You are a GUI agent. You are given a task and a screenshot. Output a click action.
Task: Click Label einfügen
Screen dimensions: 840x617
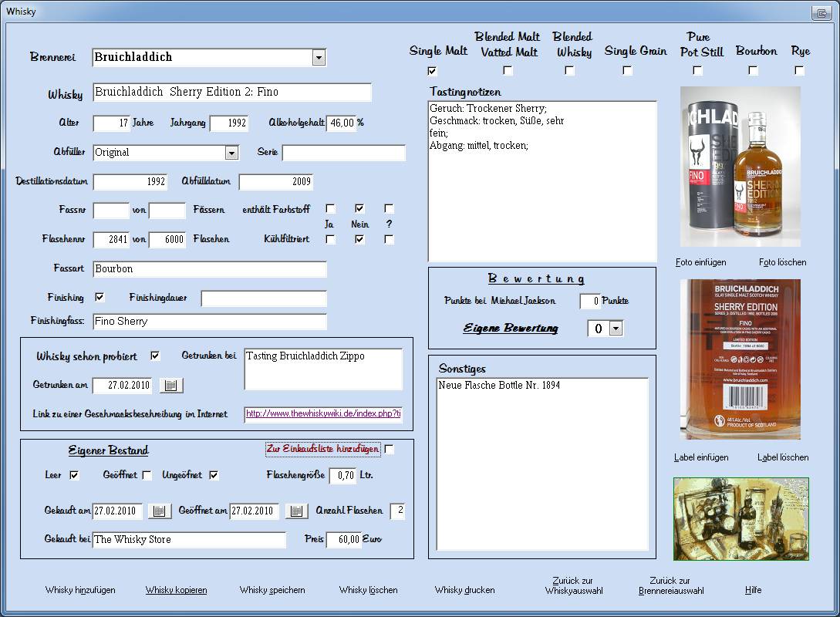click(701, 457)
